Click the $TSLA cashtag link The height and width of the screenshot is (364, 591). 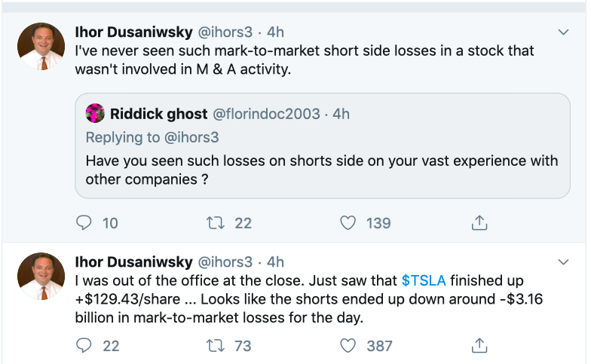click(424, 281)
